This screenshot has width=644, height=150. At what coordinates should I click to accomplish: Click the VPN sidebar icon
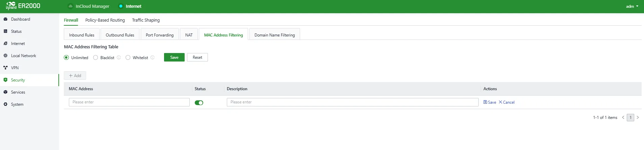point(5,68)
